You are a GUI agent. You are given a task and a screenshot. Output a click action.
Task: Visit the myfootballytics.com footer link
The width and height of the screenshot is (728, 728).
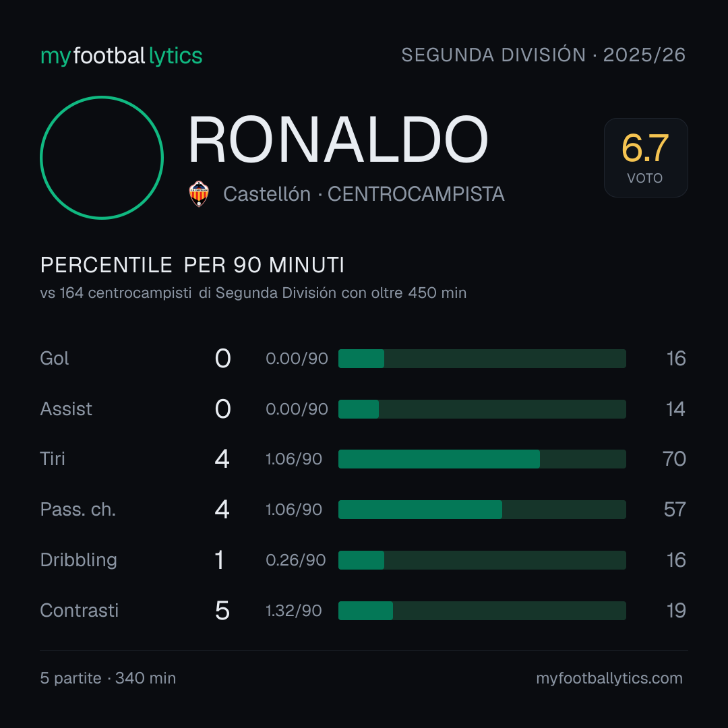(609, 678)
